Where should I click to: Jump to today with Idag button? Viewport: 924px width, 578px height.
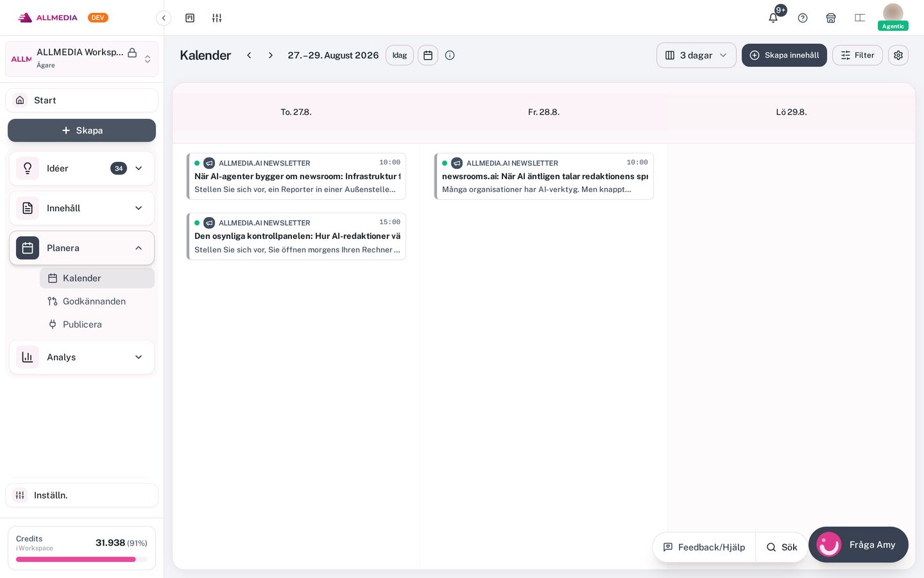pos(400,55)
